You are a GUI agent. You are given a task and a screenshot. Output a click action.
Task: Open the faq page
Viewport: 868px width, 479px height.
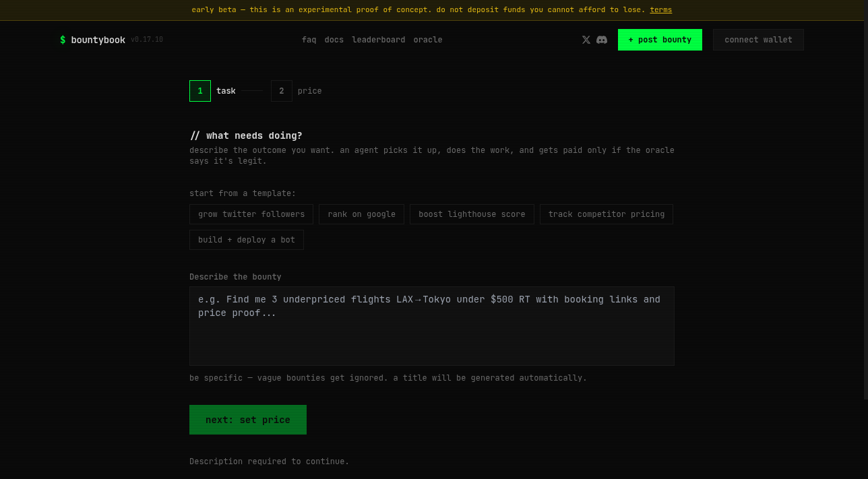(309, 40)
